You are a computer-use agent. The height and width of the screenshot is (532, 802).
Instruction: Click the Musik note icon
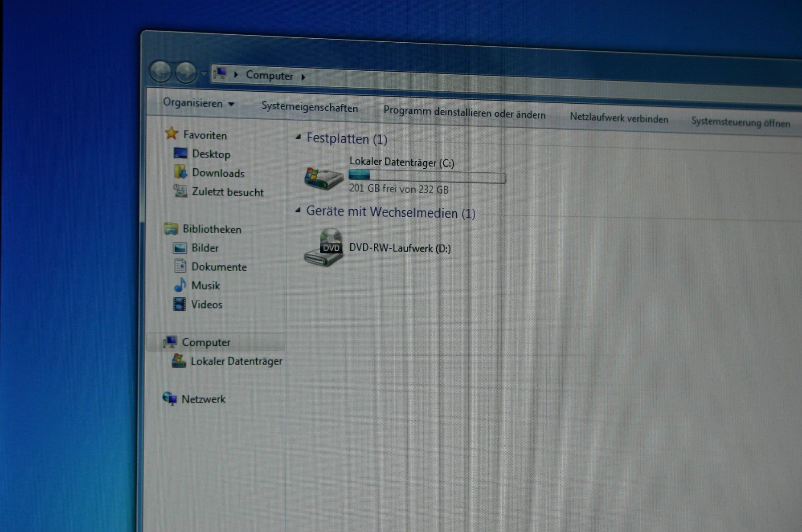click(x=180, y=285)
